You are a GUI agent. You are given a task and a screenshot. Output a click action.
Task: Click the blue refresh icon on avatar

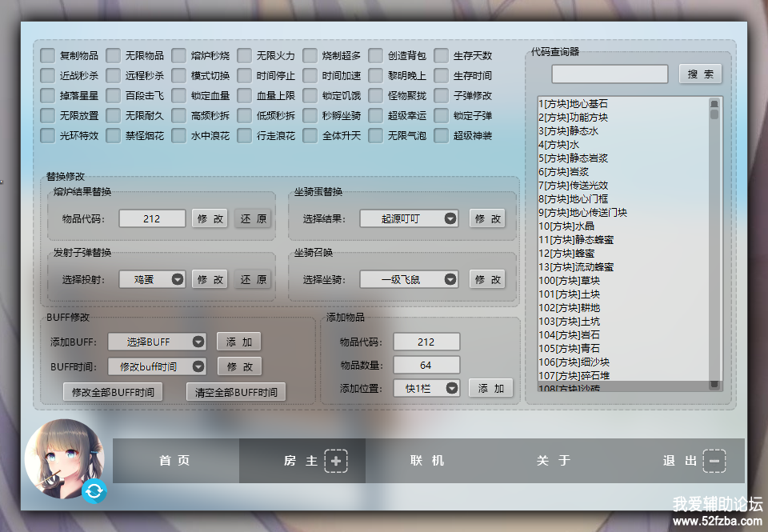(x=94, y=490)
